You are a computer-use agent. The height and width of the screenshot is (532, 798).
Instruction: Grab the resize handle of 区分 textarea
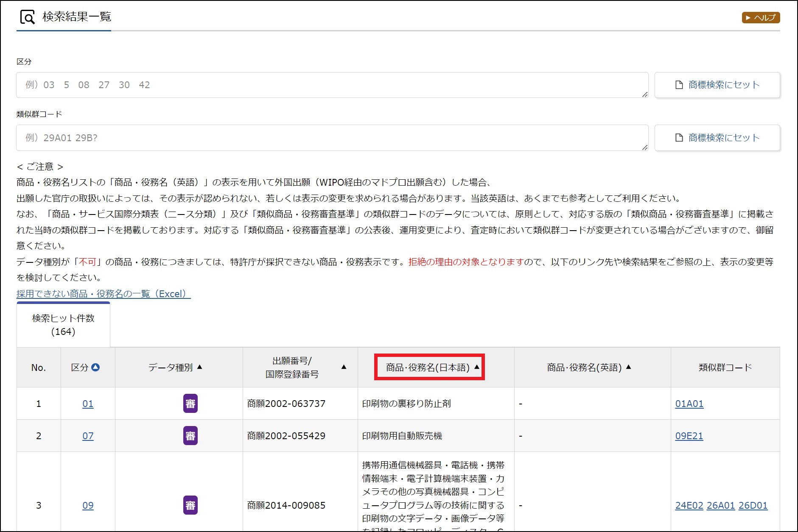click(x=644, y=95)
